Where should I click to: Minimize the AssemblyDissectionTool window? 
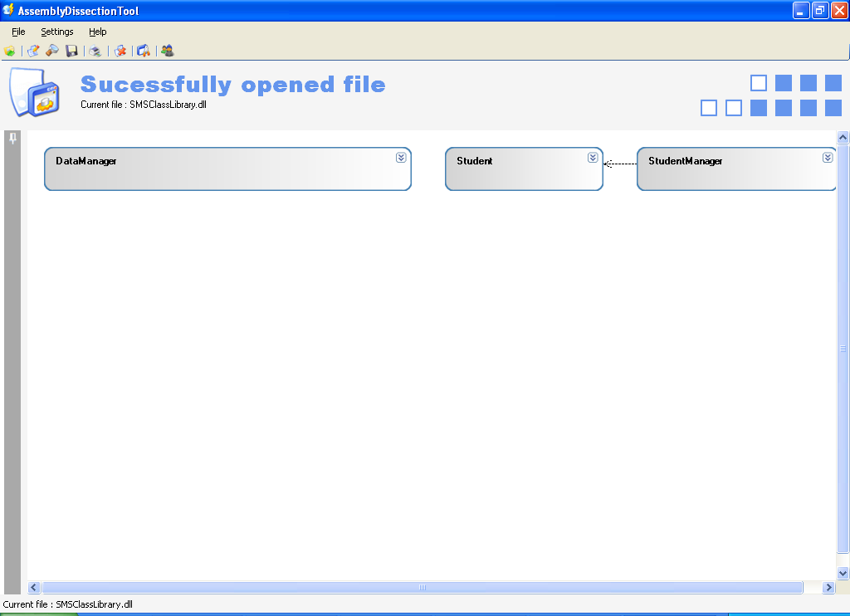pyautogui.click(x=801, y=10)
